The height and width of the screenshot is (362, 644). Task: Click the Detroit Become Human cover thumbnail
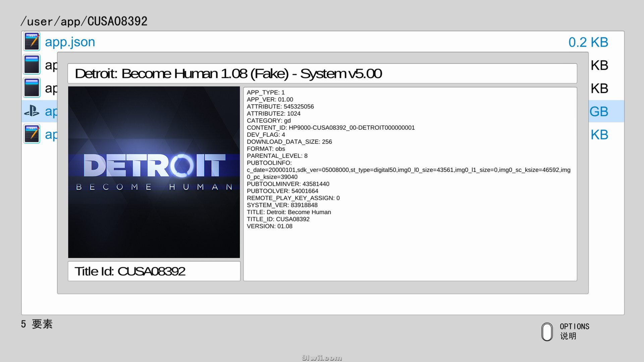[x=154, y=172]
